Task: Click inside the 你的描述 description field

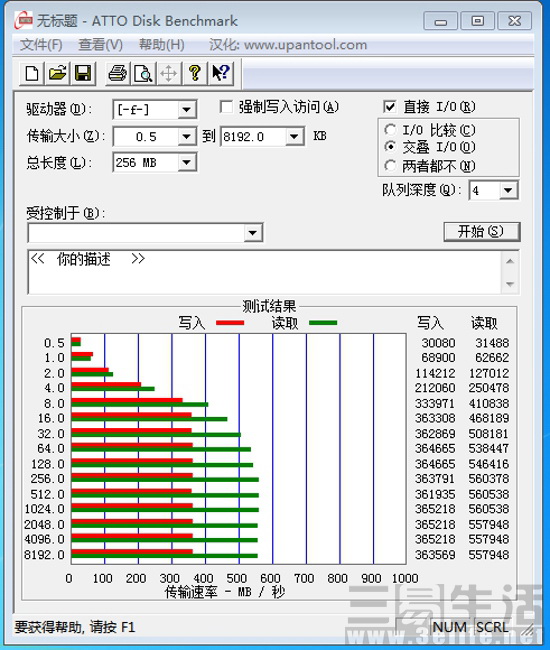Action: tap(265, 272)
